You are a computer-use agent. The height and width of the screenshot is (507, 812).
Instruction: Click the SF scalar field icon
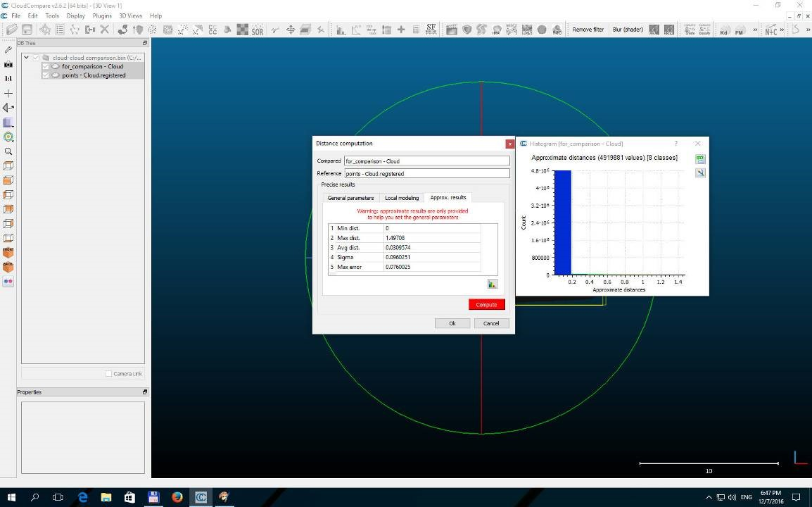coord(431,30)
